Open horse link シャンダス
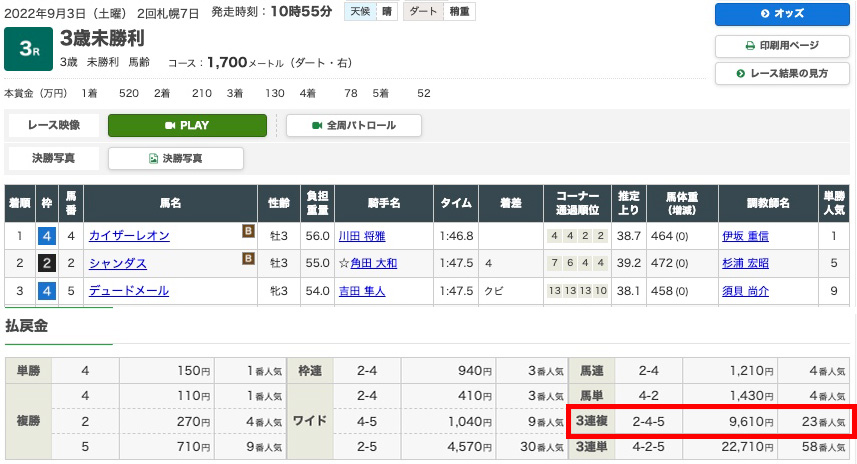Image resolution: width=857 pixels, height=464 pixels. click(118, 263)
